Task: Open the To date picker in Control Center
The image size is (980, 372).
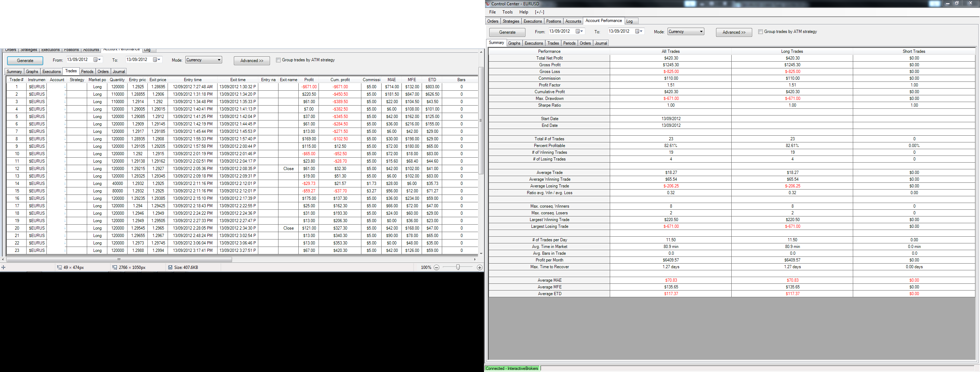Action: 639,31
